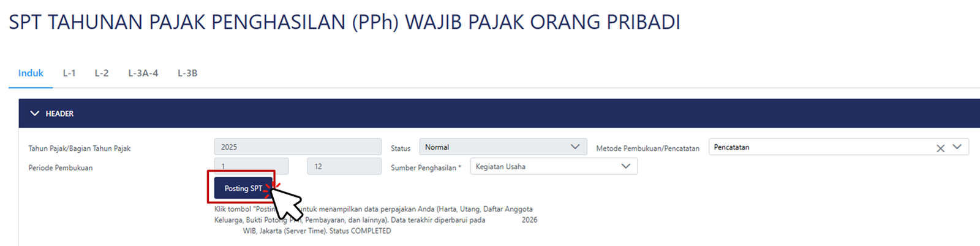Click the Status combo box showing Normal

pyautogui.click(x=493, y=147)
